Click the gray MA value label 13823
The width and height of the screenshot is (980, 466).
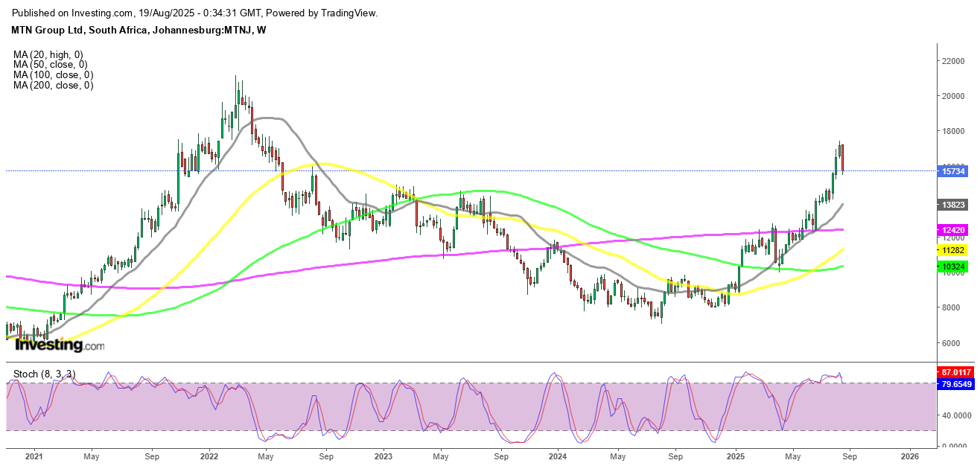point(954,204)
